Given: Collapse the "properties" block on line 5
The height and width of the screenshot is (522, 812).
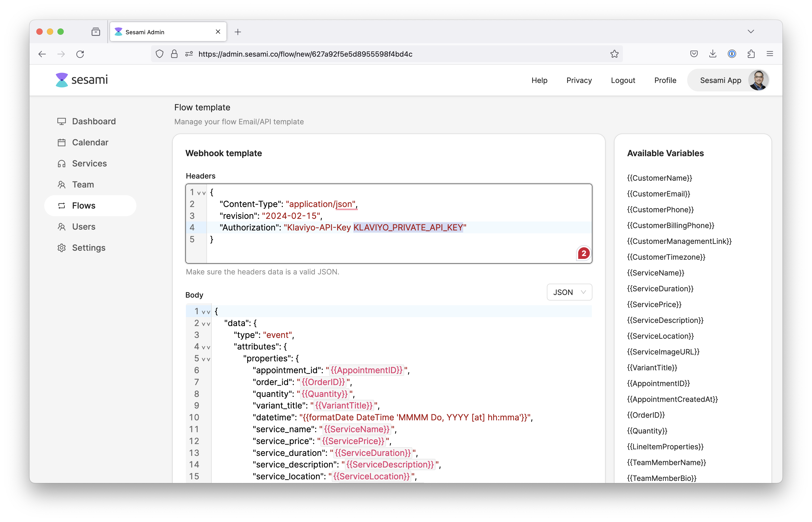Looking at the screenshot, I should tap(206, 359).
